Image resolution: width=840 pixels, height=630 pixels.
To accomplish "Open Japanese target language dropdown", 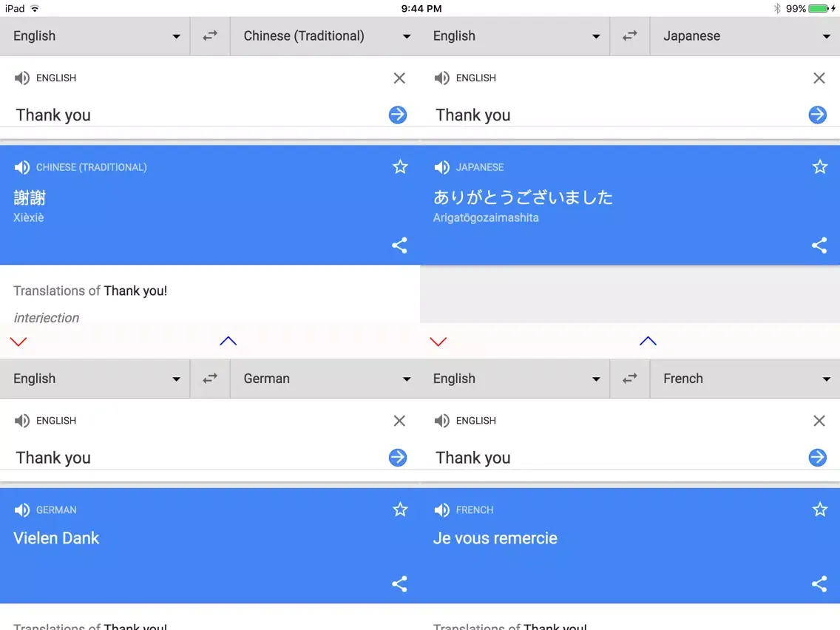I will (745, 36).
